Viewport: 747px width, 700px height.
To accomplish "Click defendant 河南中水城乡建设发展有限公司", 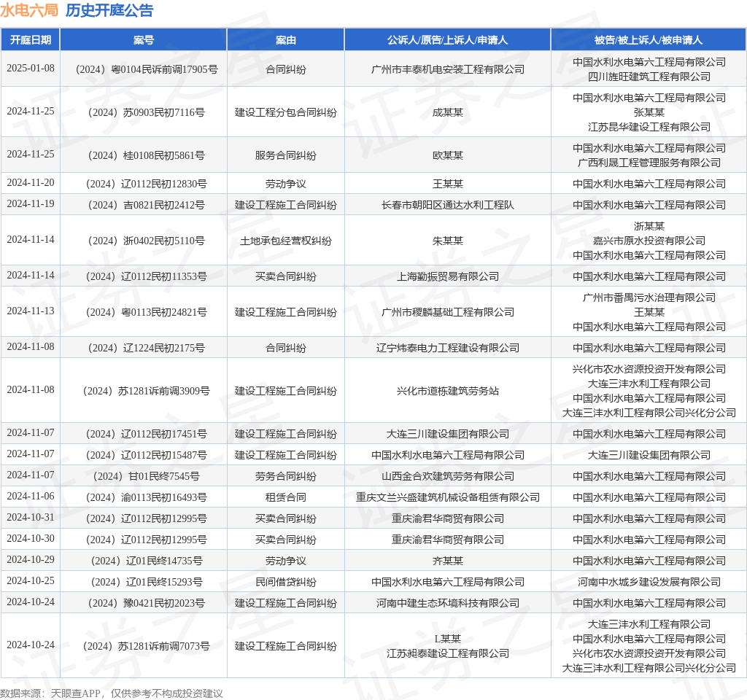I will (649, 582).
